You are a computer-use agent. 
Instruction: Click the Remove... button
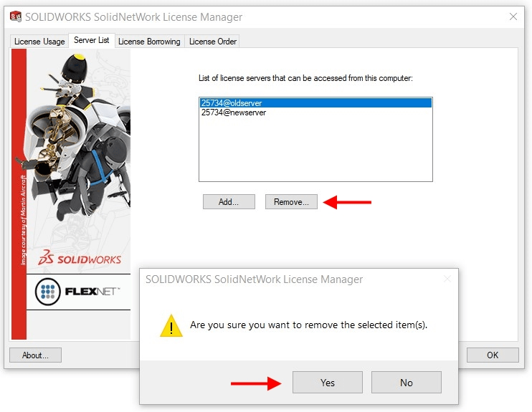pyautogui.click(x=291, y=202)
